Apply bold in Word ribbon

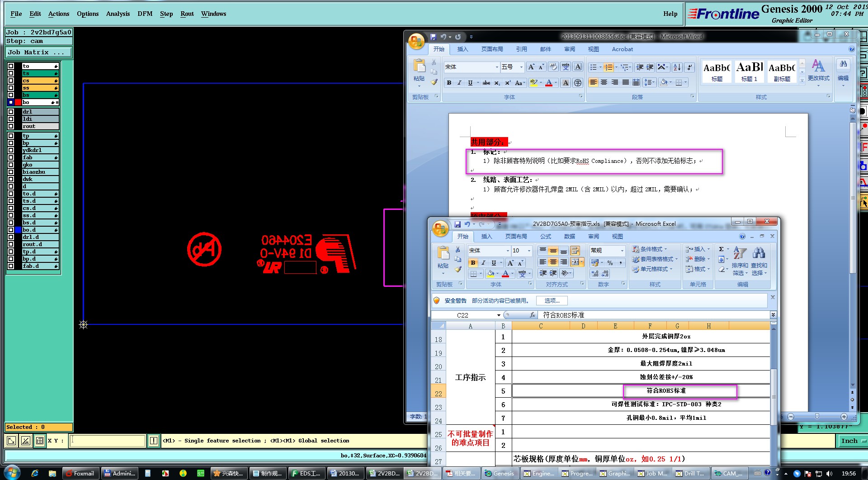[449, 83]
